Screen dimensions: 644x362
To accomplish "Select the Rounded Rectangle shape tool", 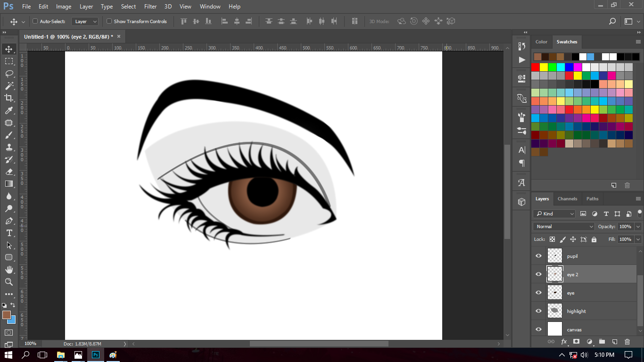I will [9, 257].
